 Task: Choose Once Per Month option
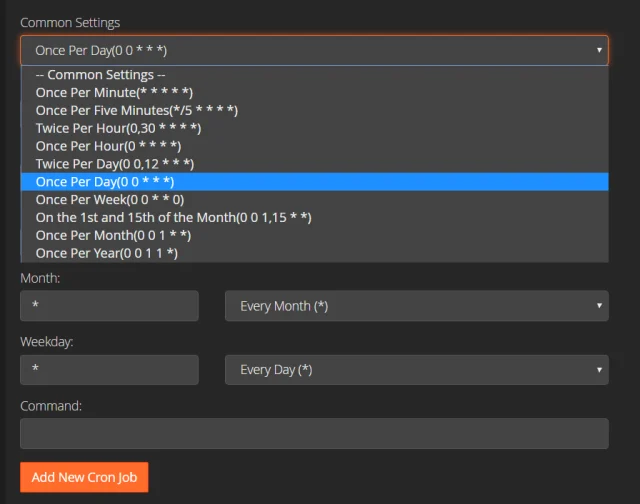click(x=113, y=235)
